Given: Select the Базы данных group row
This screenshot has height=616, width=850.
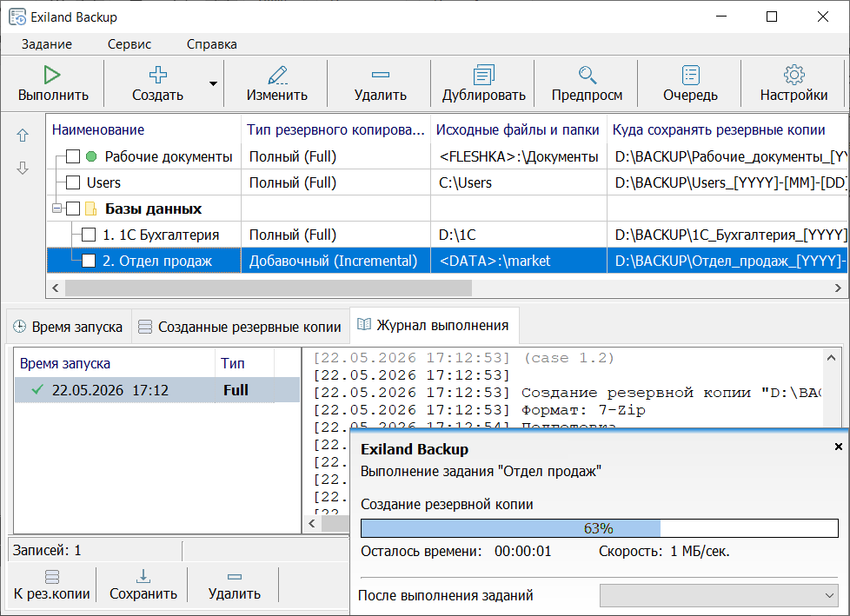Looking at the screenshot, I should (x=448, y=209).
